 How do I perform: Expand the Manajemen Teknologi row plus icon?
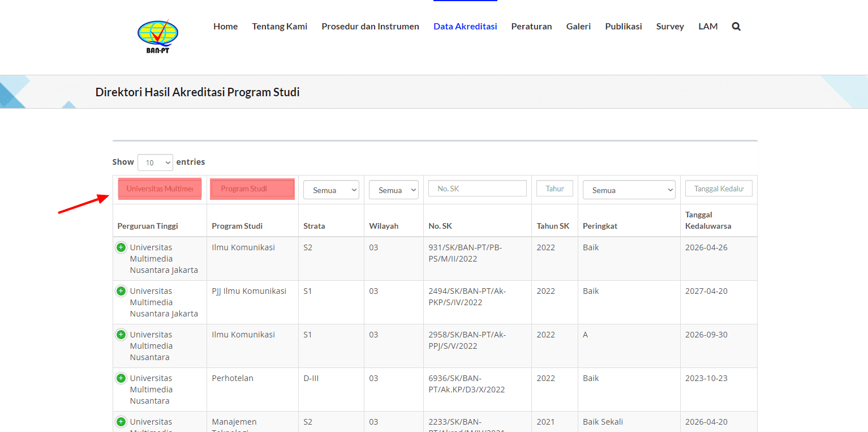[x=121, y=422]
